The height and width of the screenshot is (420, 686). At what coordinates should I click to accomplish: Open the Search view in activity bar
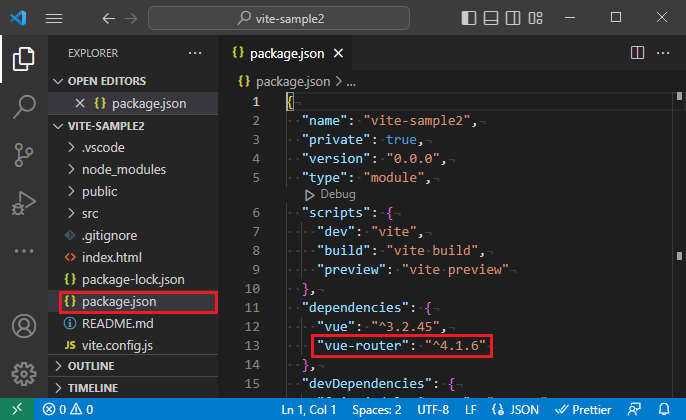(x=24, y=107)
